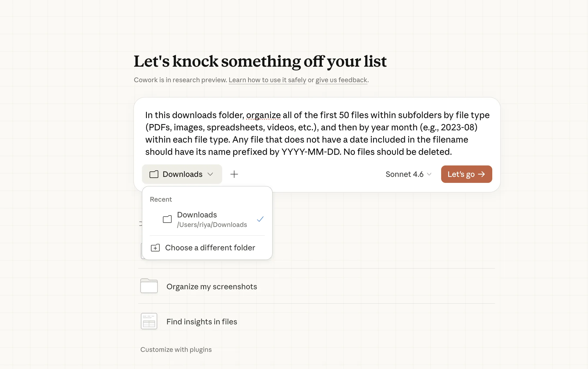Choose a different folder from the menu

tap(210, 248)
